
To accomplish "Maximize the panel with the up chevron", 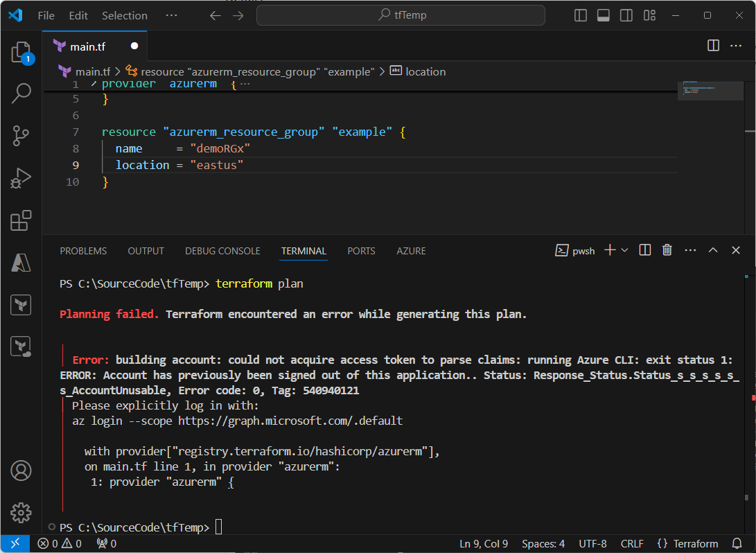I will (x=712, y=249).
